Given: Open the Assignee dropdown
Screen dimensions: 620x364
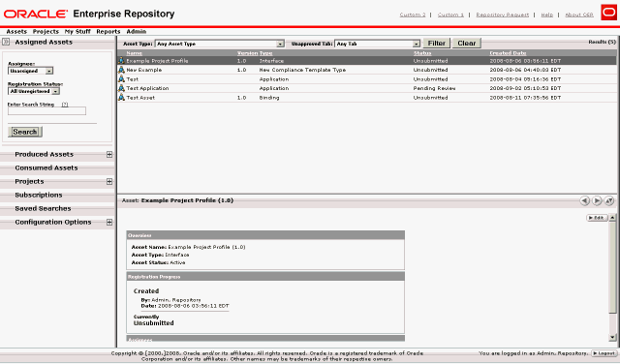Looking at the screenshot, I should (x=30, y=71).
